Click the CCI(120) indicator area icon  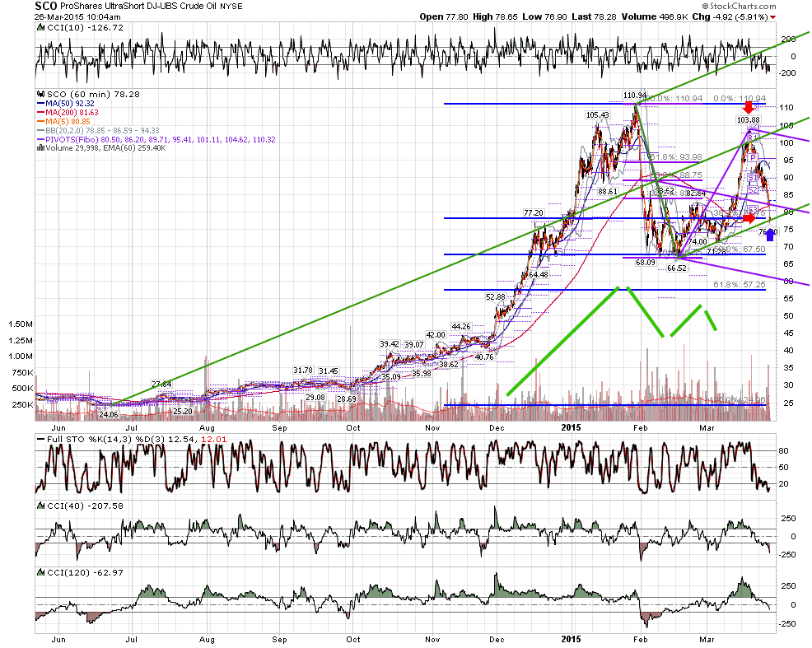pos(41,572)
